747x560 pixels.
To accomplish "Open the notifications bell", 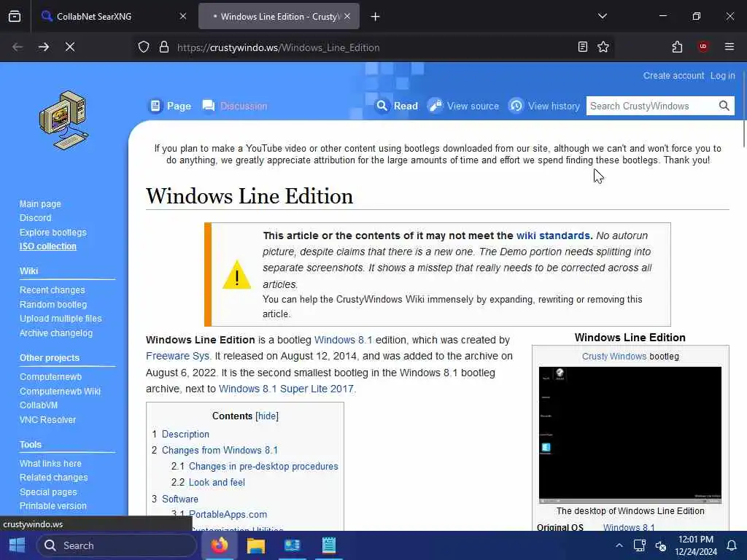I will coord(731,545).
